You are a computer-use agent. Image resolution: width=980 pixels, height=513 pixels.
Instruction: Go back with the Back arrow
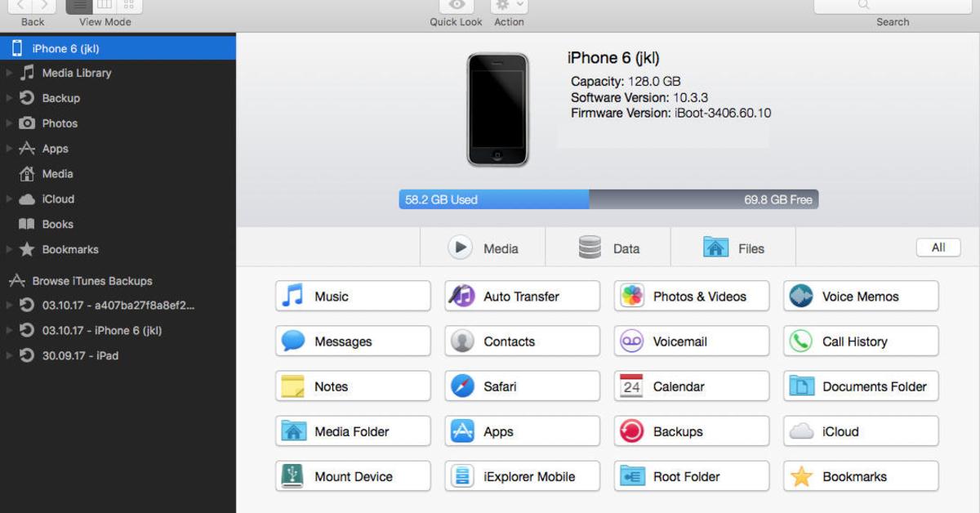click(22, 6)
